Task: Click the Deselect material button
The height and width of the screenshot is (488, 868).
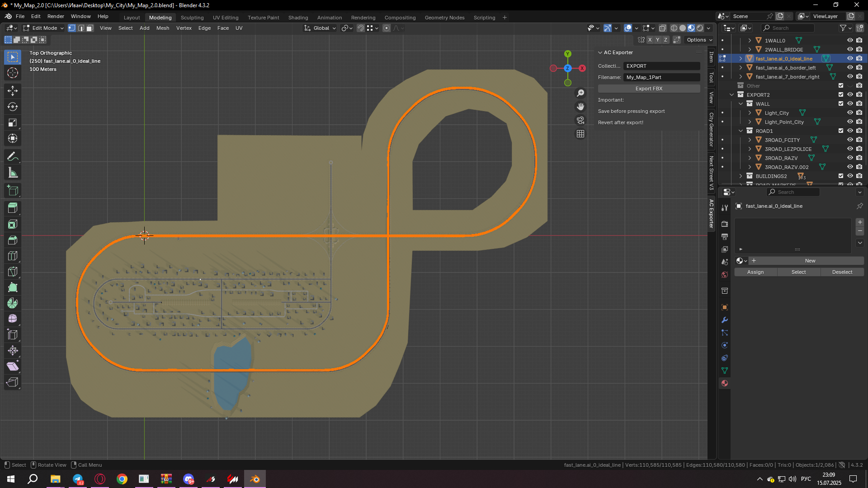Action: [x=842, y=272]
